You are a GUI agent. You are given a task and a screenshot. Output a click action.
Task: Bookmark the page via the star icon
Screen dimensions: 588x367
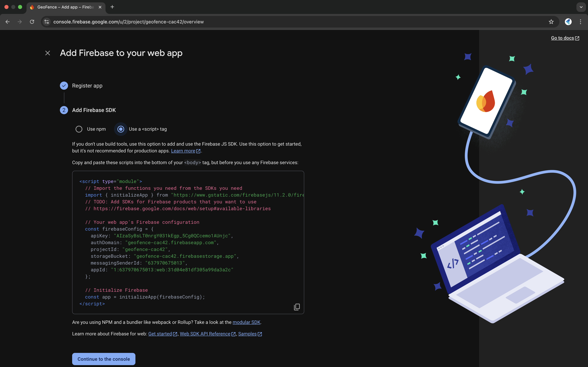click(x=551, y=22)
